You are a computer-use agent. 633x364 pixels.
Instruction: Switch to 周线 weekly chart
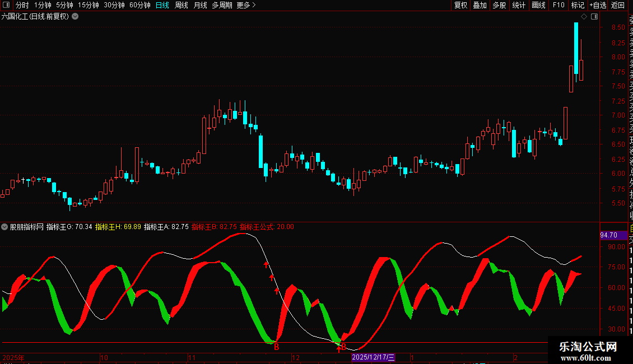[x=181, y=5]
